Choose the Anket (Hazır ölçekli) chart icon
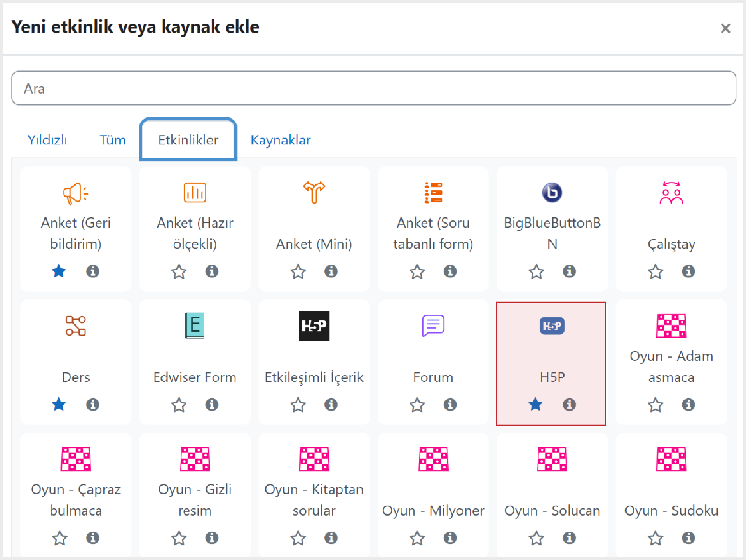Screen dimensions: 746x560 pos(195,193)
